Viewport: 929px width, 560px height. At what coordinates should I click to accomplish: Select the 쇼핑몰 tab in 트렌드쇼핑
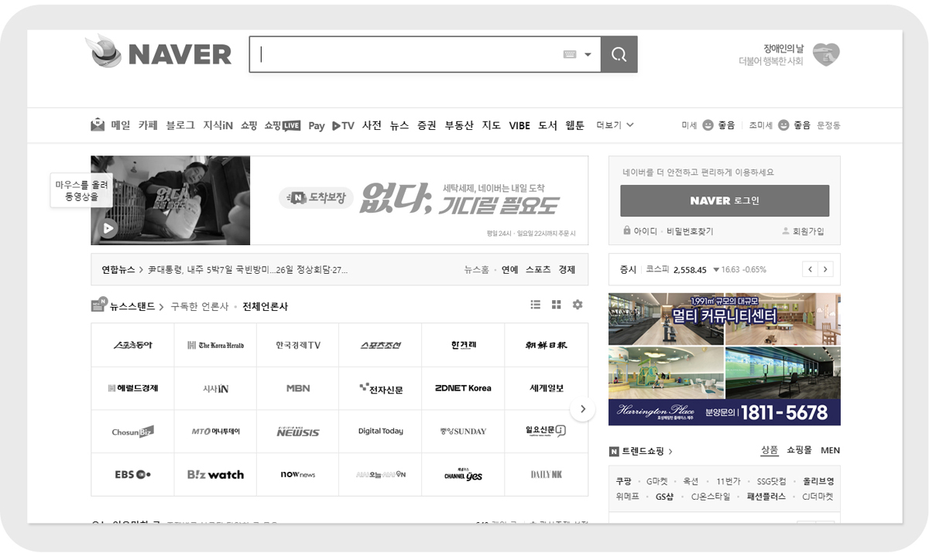(800, 450)
